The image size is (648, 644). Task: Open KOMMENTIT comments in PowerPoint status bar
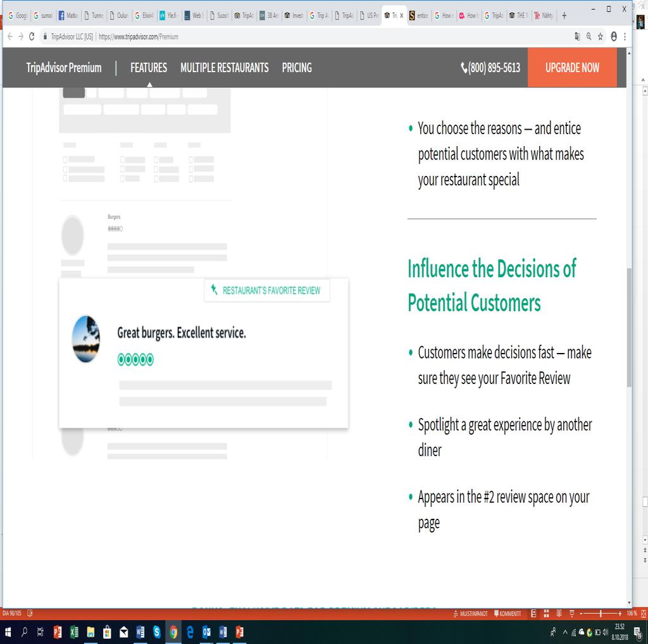(x=508, y=614)
